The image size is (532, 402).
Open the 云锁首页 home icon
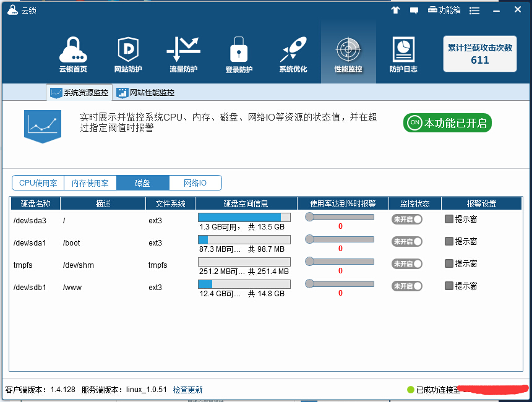[73, 54]
